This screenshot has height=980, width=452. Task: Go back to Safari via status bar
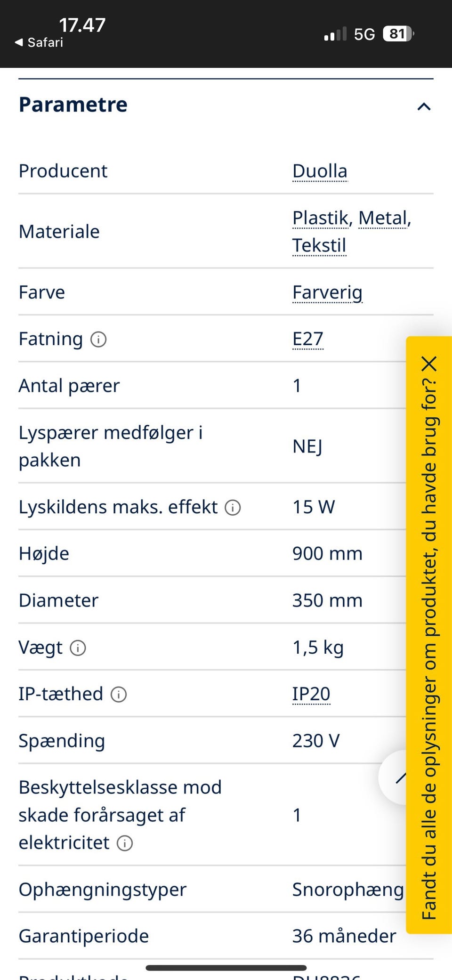40,42
